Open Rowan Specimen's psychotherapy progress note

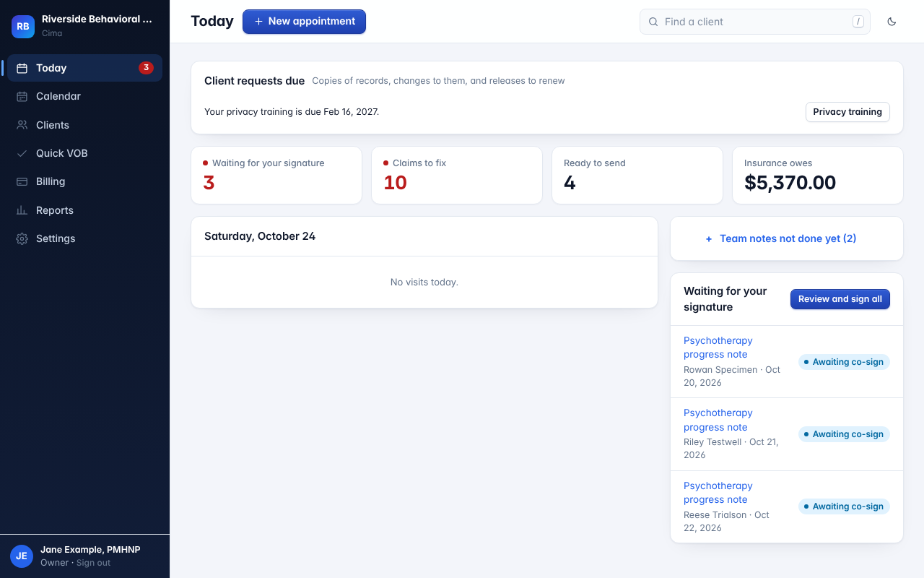click(x=718, y=348)
